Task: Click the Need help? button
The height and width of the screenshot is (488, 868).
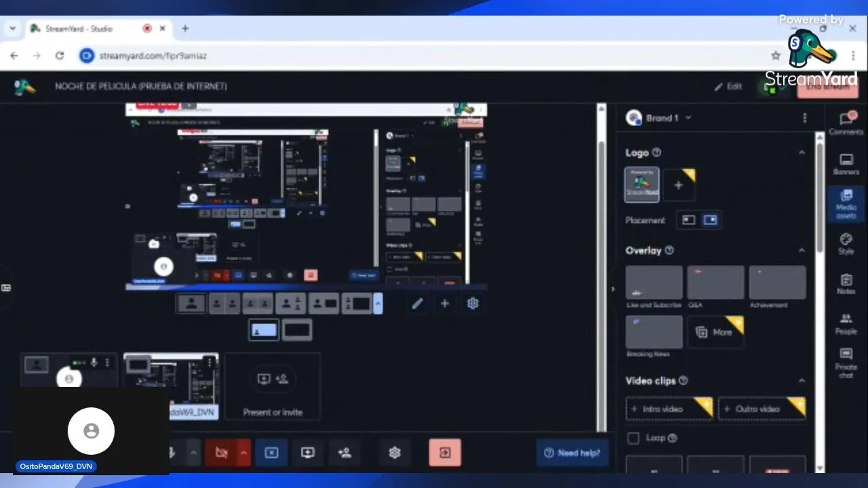Action: tap(572, 453)
